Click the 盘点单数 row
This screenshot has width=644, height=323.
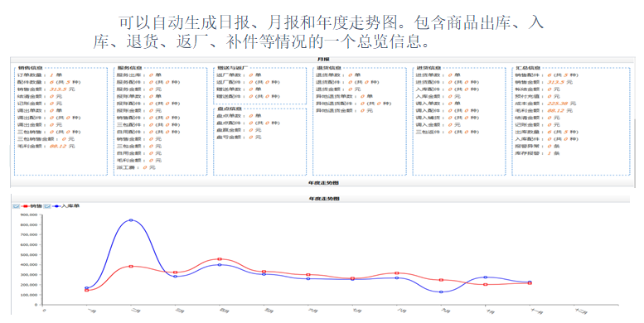(239, 116)
